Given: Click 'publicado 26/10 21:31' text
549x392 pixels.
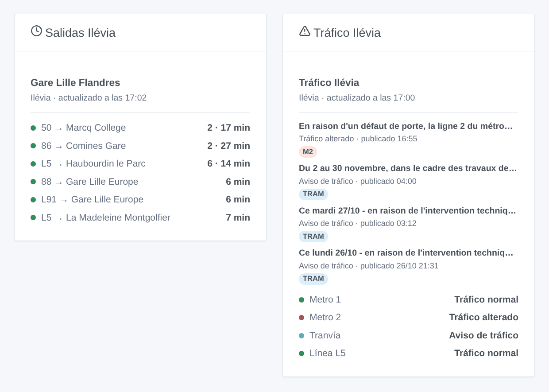Looking at the screenshot, I should point(399,266).
